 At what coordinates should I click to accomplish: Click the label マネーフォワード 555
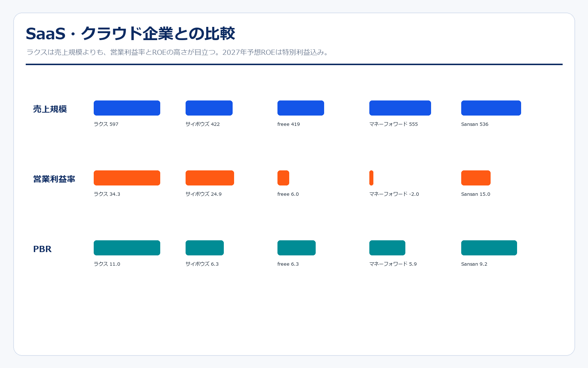coord(394,124)
